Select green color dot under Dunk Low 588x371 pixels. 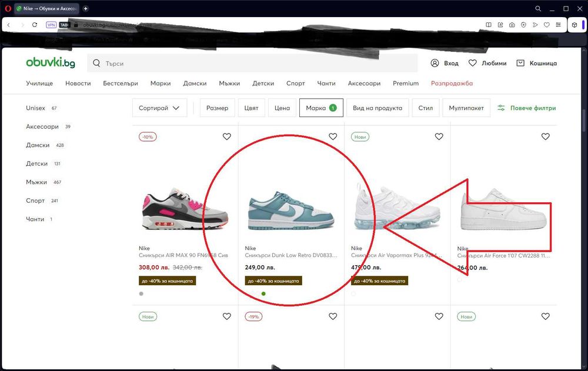[x=263, y=294]
